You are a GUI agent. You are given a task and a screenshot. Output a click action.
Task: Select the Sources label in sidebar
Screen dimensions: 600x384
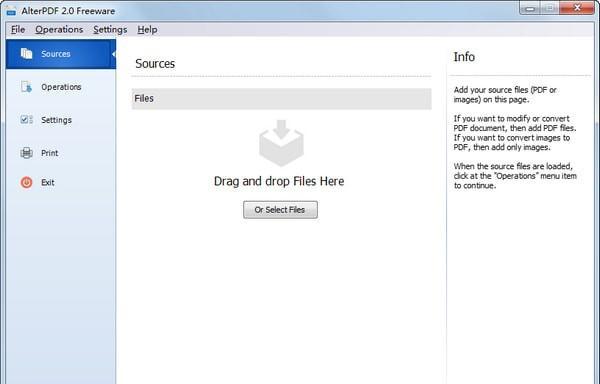pyautogui.click(x=56, y=54)
